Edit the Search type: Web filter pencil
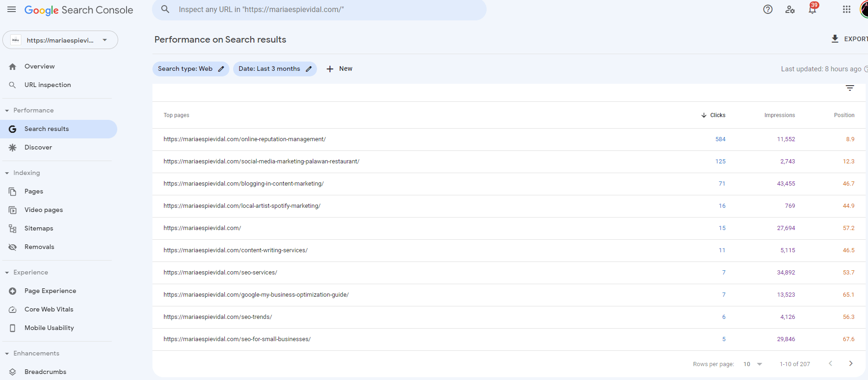868x380 pixels. pyautogui.click(x=221, y=69)
